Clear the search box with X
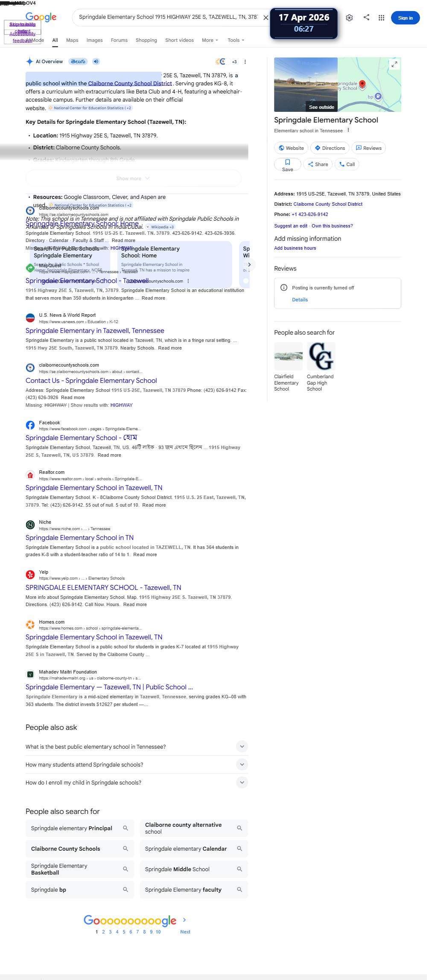The image size is (432, 980). (x=266, y=17)
